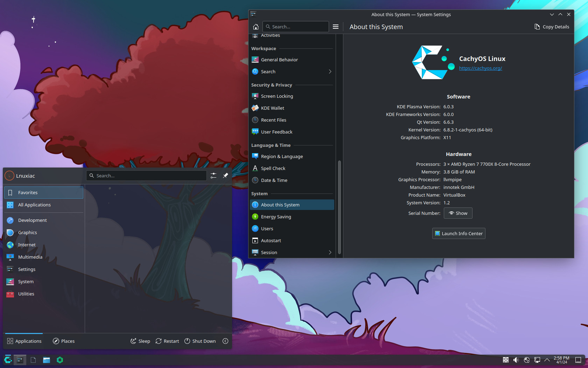588x368 pixels.
Task: Click the globe tray icon
Action: tap(526, 360)
